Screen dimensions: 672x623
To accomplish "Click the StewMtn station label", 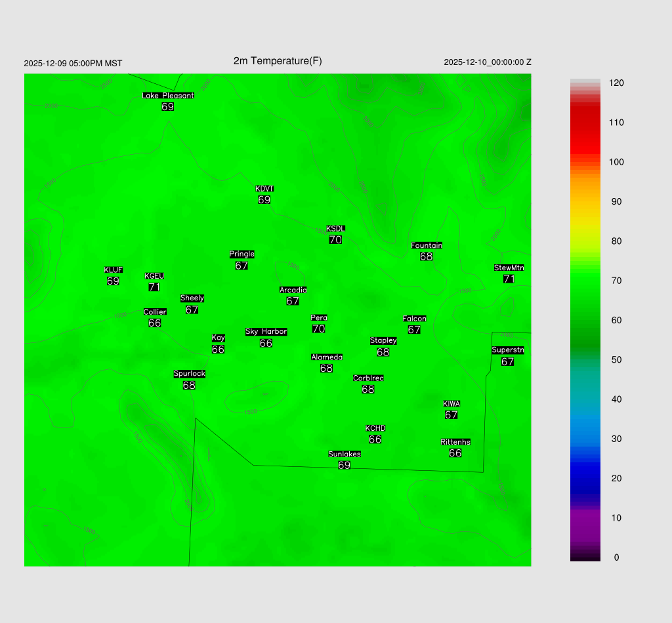I will 509,268.
